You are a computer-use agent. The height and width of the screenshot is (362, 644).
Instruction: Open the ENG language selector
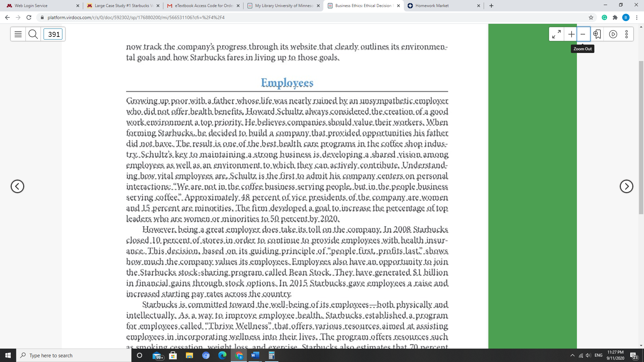click(x=598, y=355)
